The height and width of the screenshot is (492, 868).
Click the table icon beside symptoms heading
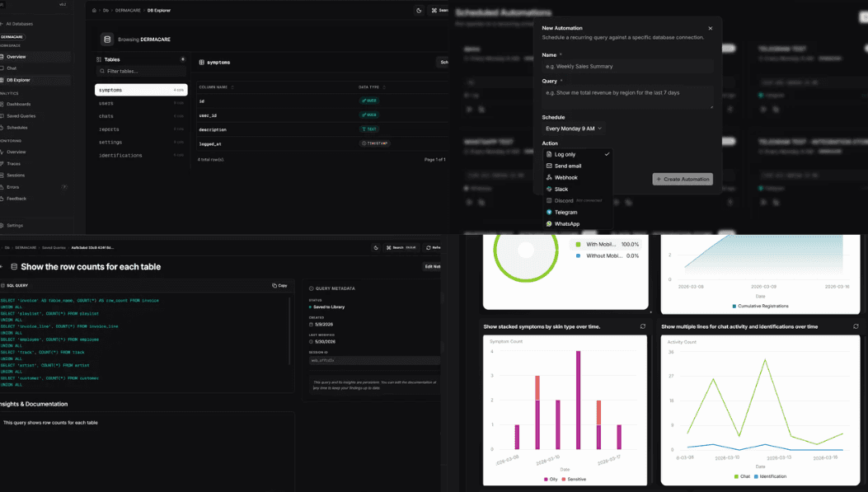click(x=201, y=62)
